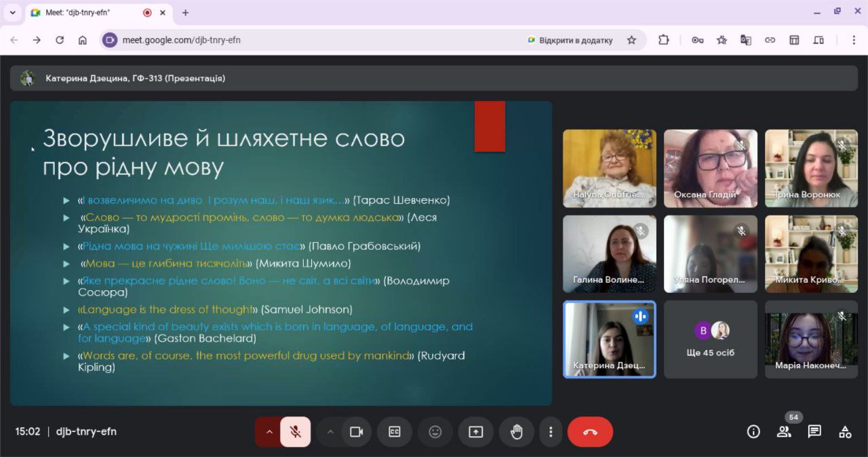Screen dimensions: 868x457
Task: Open the activities panel icon
Action: (x=845, y=432)
